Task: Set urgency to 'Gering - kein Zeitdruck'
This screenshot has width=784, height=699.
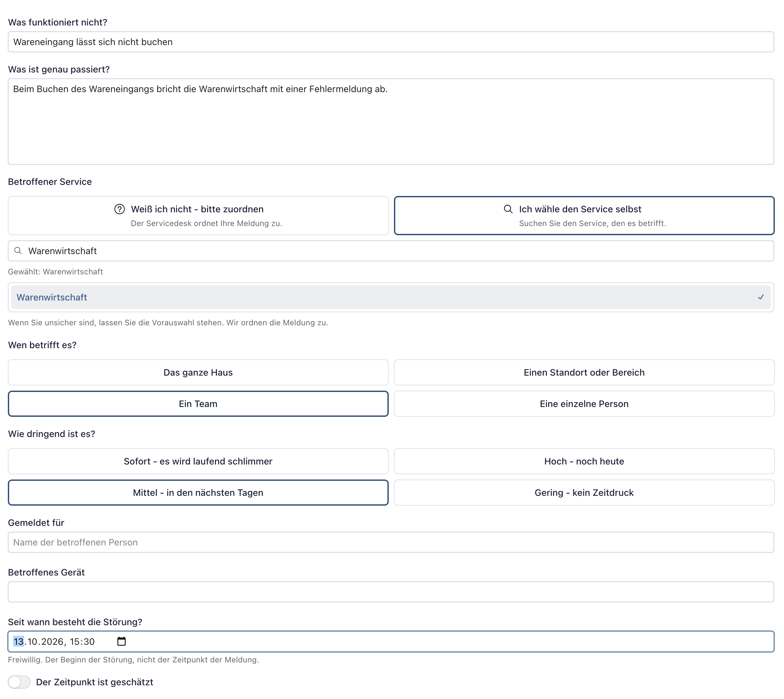Action: click(x=584, y=493)
